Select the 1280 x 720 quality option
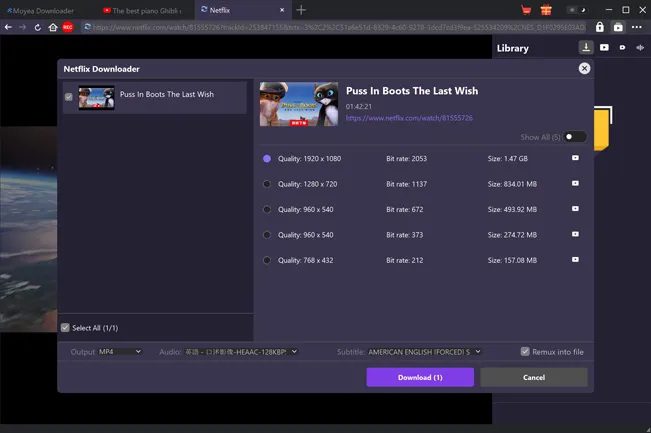The height and width of the screenshot is (433, 651). [267, 184]
